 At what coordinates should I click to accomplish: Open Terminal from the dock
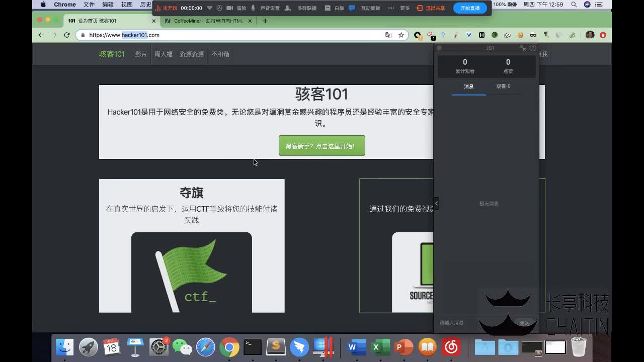pyautogui.click(x=253, y=347)
